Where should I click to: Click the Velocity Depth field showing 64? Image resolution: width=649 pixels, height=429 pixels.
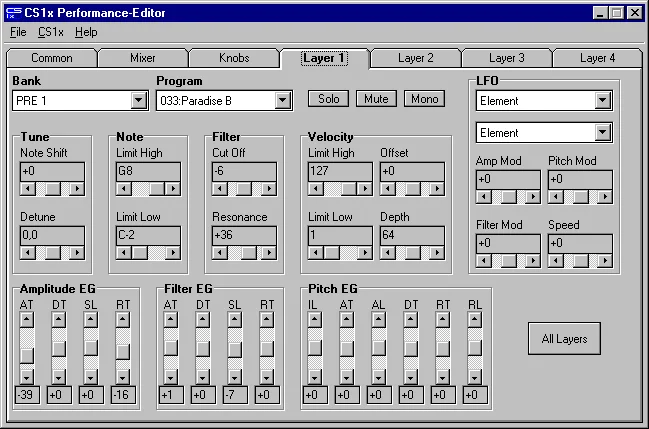[x=413, y=235]
